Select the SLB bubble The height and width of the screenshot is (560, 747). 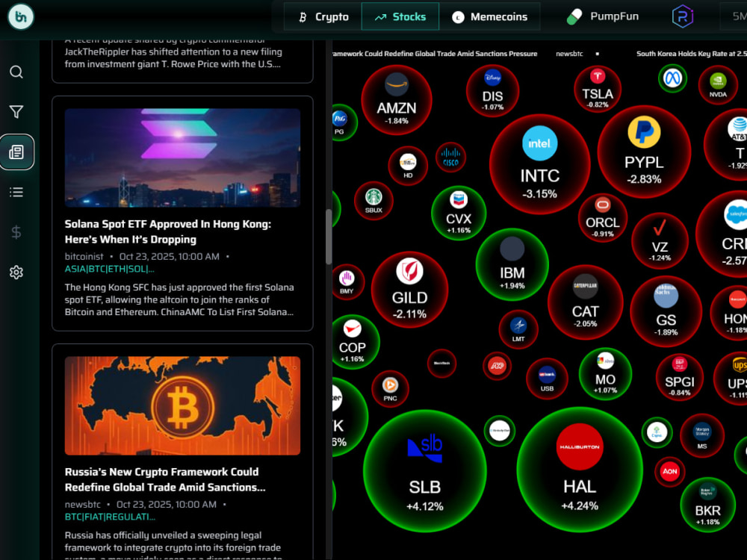425,471
